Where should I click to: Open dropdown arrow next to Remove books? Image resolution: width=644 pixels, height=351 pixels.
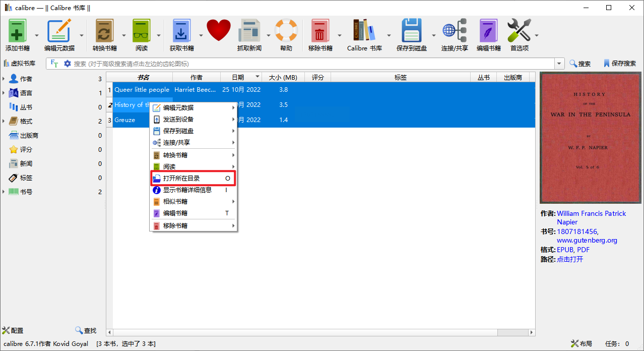point(339,35)
